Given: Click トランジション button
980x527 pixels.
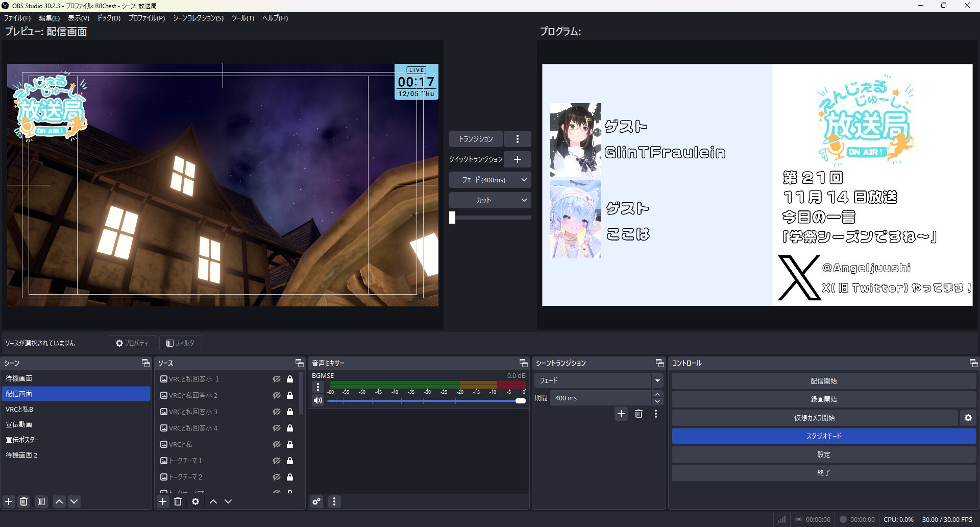Looking at the screenshot, I should point(476,139).
